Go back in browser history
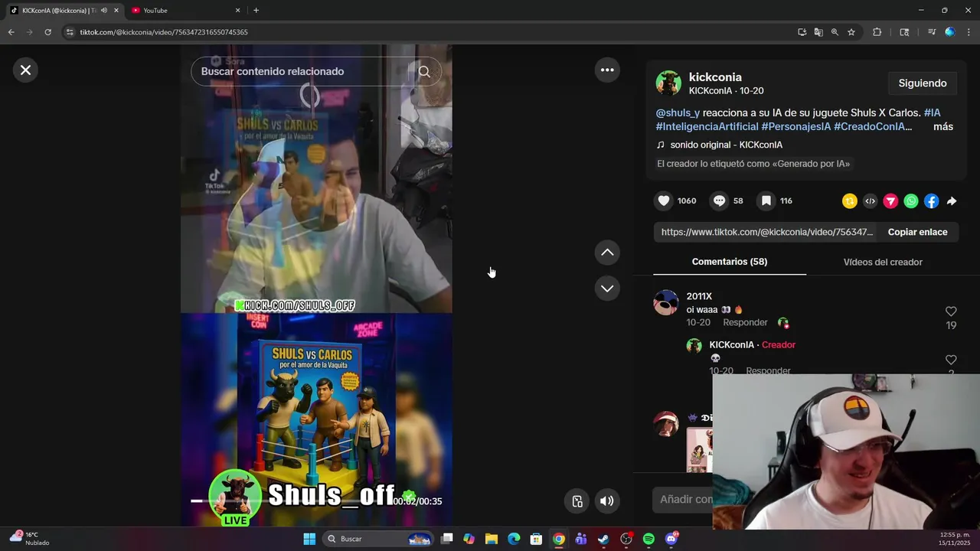980x551 pixels. [11, 32]
